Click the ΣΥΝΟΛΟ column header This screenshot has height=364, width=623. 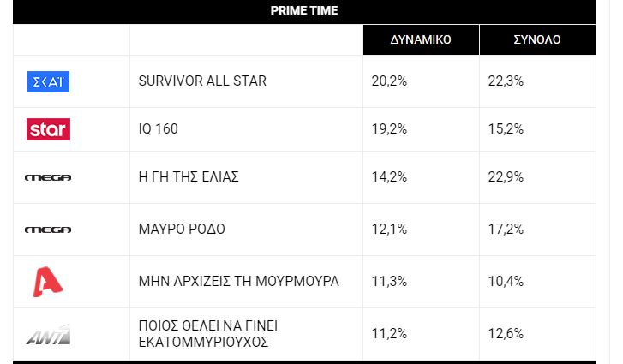[x=537, y=39]
